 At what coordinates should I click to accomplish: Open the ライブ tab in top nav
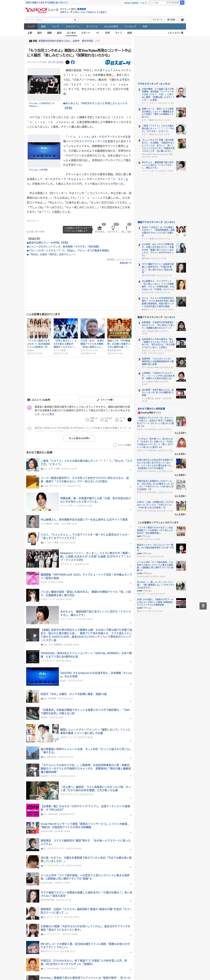pyautogui.click(x=56, y=27)
